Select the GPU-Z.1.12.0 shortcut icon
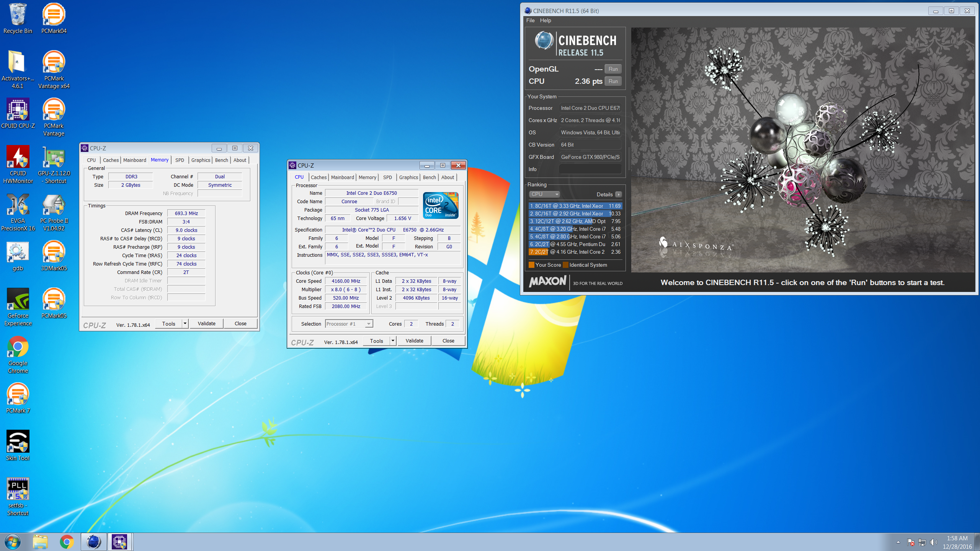Viewport: 980px width, 551px height. [54, 165]
